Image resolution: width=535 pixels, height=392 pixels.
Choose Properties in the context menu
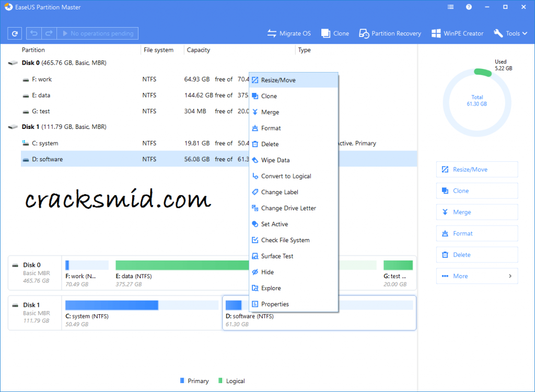294,304
